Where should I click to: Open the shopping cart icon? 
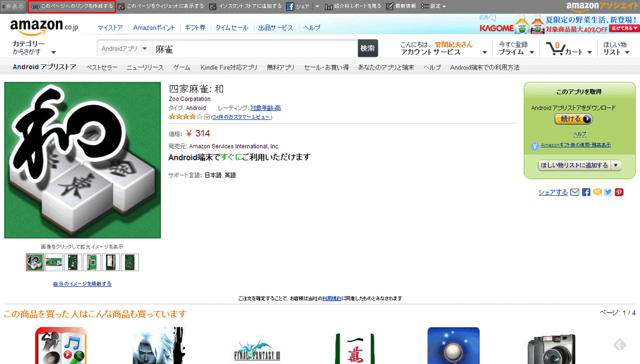pyautogui.click(x=555, y=48)
